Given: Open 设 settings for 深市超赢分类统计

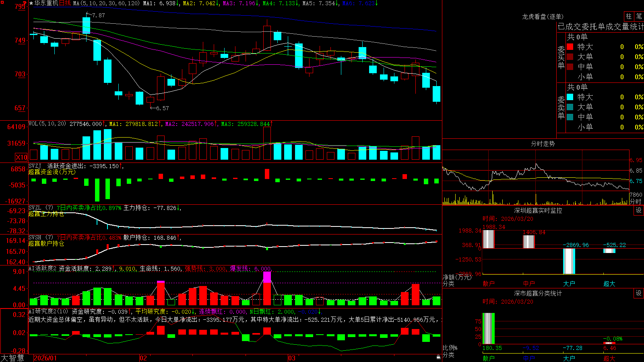Looking at the screenshot, I should point(639,293).
